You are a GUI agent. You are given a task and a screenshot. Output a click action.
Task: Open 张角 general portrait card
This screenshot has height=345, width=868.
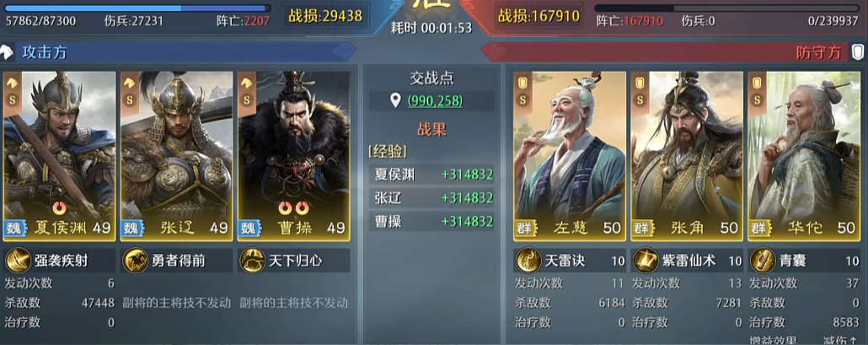pos(687,156)
